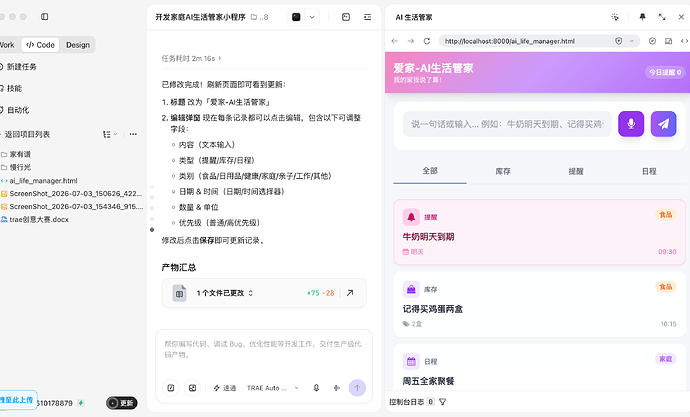
Task: Open the 牛奶明天到期 reminder card
Action: pos(540,232)
